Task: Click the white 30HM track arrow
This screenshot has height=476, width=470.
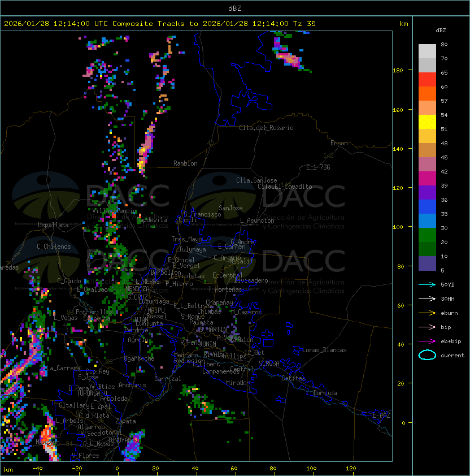Action: tap(427, 298)
